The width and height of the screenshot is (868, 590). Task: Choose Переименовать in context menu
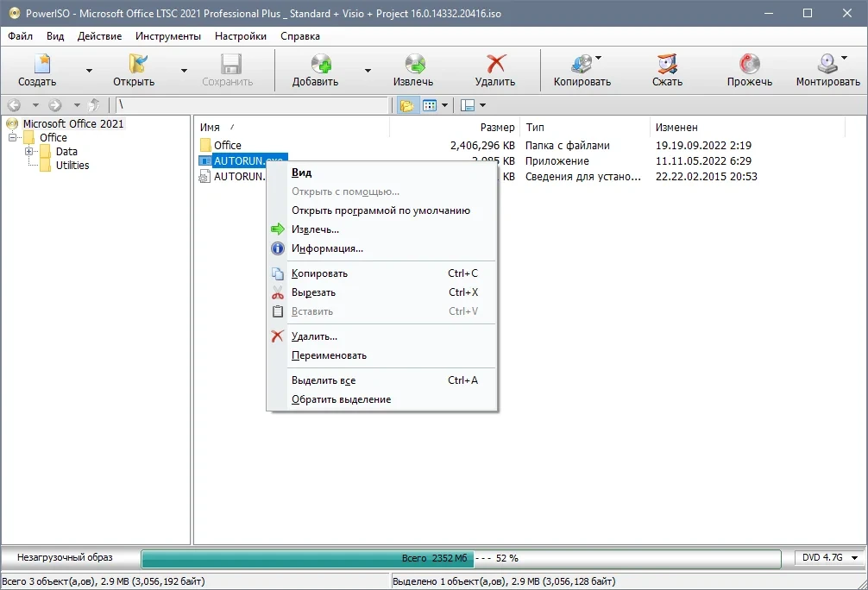[x=381, y=355]
